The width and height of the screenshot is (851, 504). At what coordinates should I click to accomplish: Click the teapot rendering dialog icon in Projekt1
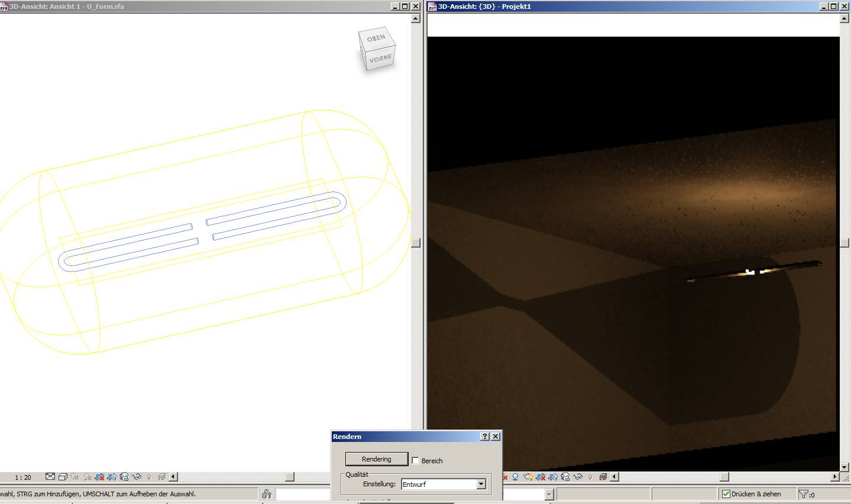point(528,477)
